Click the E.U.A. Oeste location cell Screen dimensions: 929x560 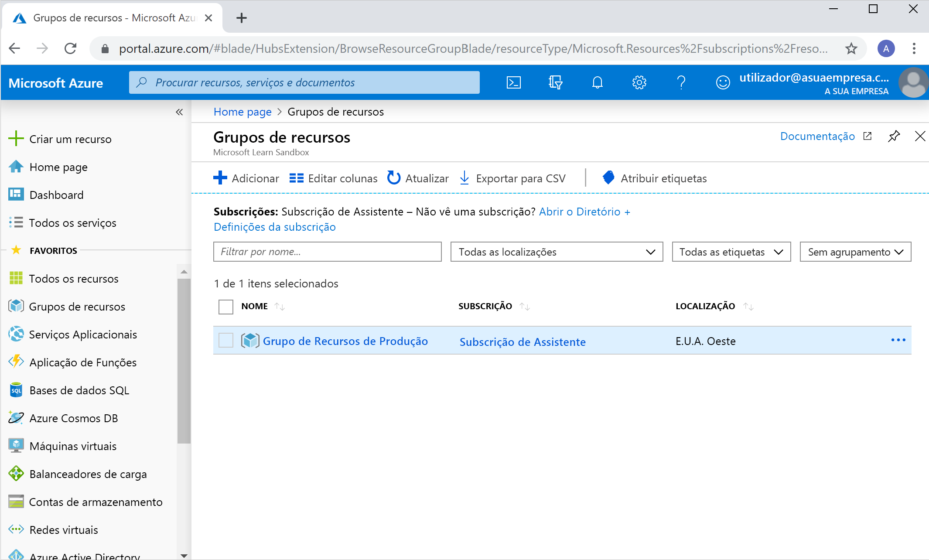coord(705,341)
